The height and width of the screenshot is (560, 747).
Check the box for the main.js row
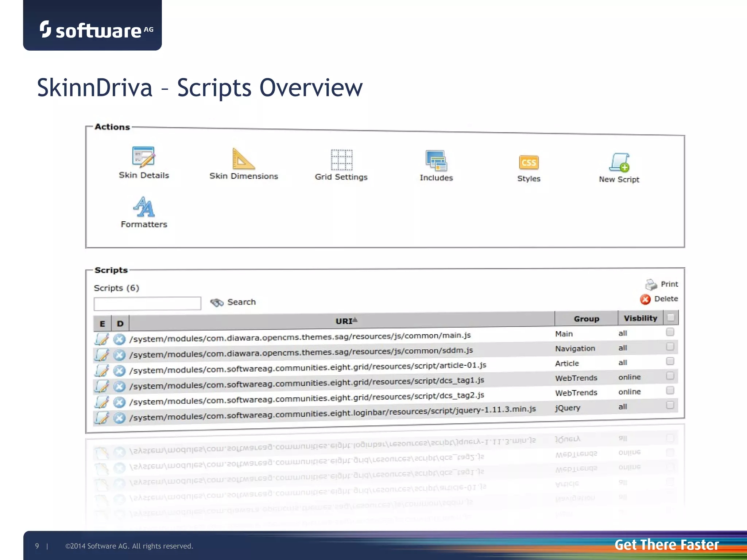[x=670, y=332]
